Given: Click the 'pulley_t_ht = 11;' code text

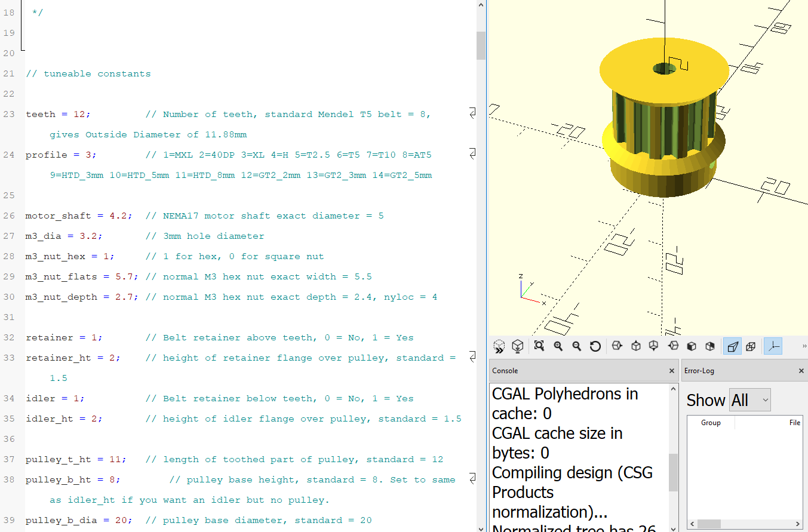Looking at the screenshot, I should (x=76, y=459).
